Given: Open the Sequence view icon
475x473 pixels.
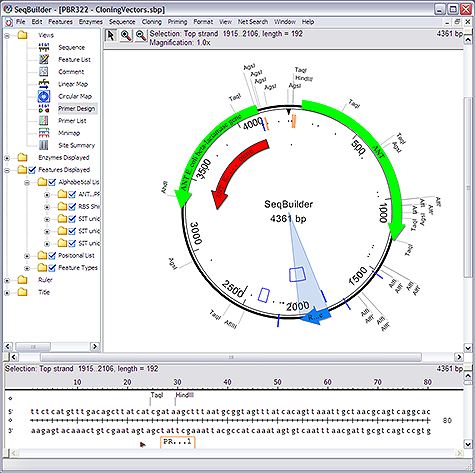Looking at the screenshot, I should click(44, 47).
